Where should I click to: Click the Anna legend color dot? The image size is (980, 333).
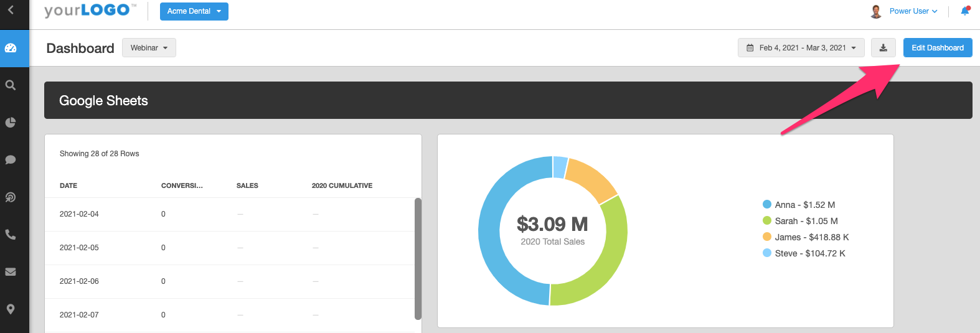tap(767, 204)
